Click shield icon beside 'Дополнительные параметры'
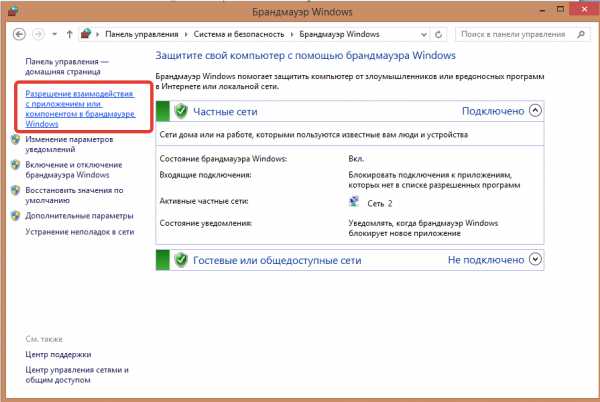The image size is (600, 402). 16,216
